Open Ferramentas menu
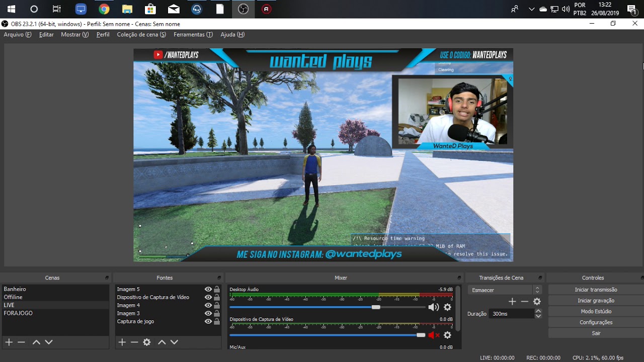The image size is (644, 362). pos(193,35)
